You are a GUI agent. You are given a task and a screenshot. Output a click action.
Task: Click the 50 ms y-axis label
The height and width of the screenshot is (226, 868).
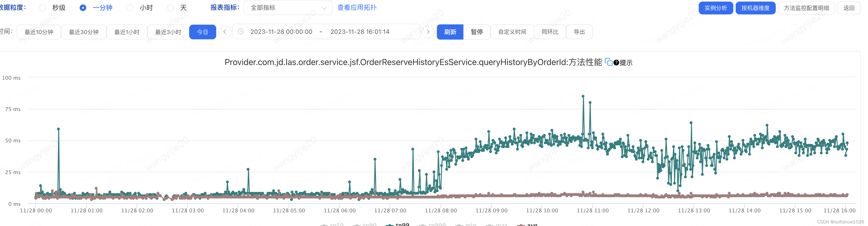(13, 141)
